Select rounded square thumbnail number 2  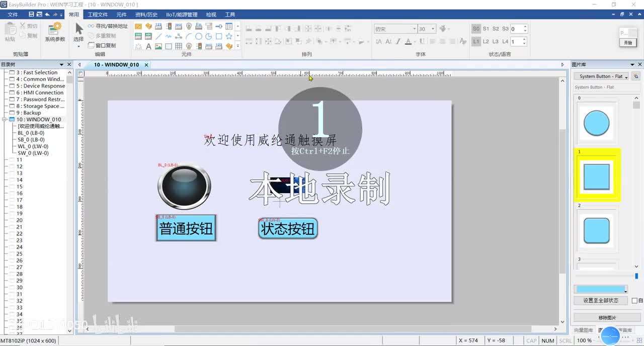coord(597,231)
